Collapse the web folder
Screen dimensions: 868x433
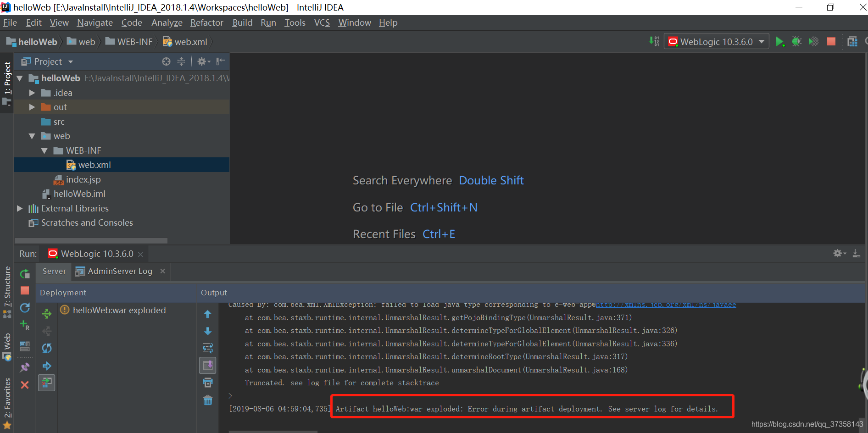coord(32,136)
